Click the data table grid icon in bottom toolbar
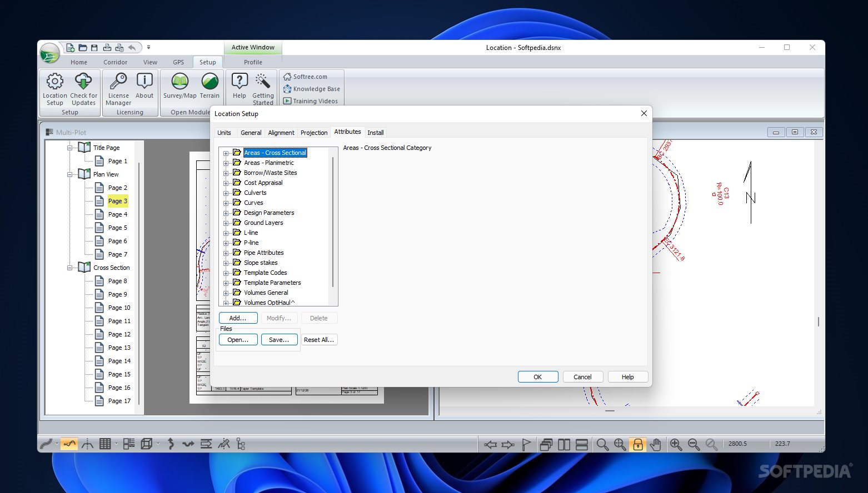Viewport: 868px width, 493px height. click(105, 444)
